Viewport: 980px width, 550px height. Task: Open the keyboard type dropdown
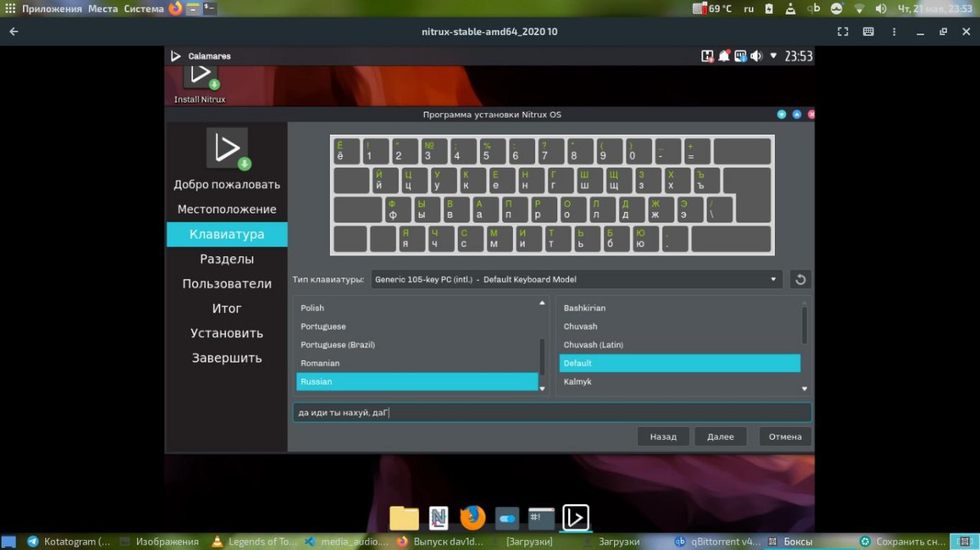tap(577, 279)
